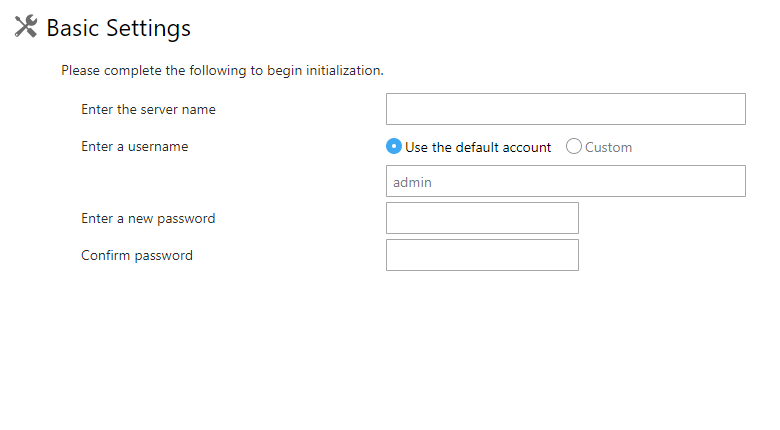
Task: Click the Custom option label text
Action: (608, 147)
